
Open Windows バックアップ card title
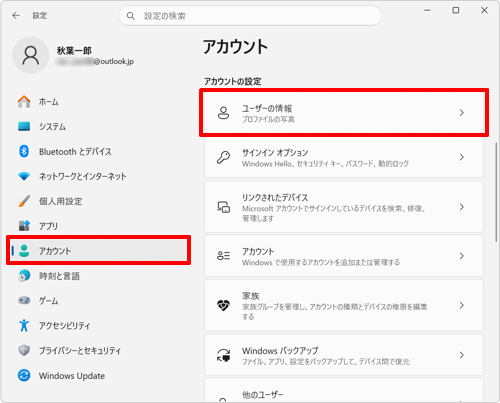[x=280, y=351]
